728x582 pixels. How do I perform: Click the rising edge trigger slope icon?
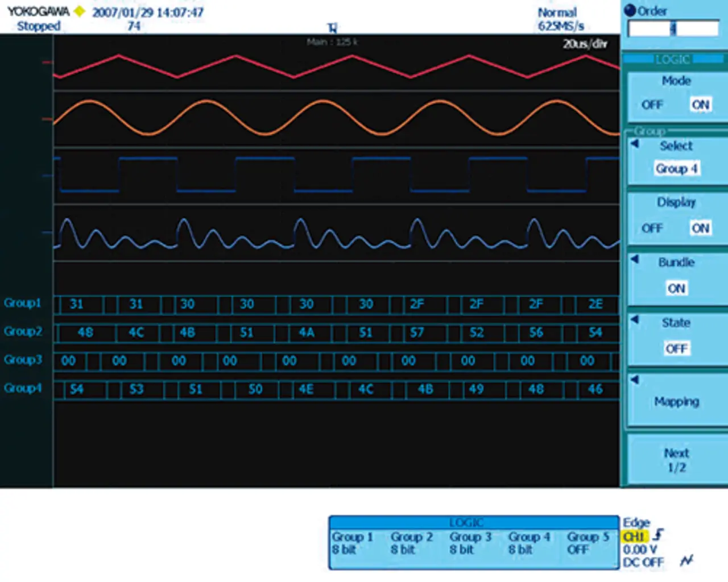pyautogui.click(x=659, y=535)
